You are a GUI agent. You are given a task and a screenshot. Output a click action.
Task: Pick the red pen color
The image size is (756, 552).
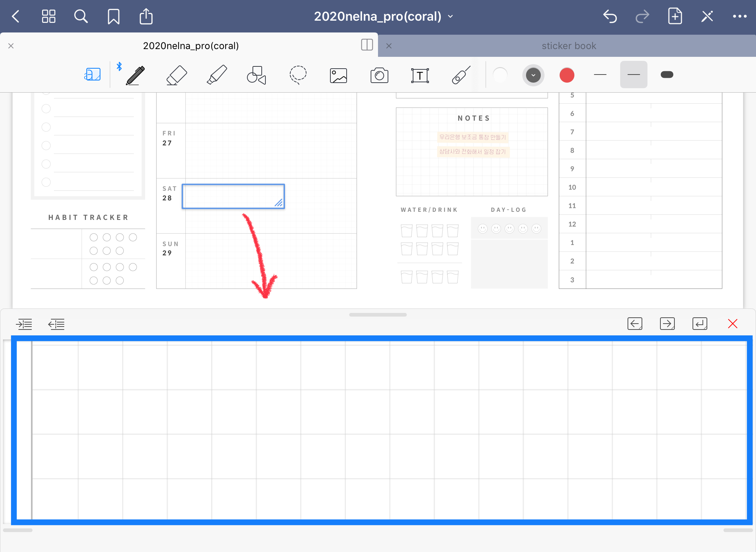(x=567, y=75)
